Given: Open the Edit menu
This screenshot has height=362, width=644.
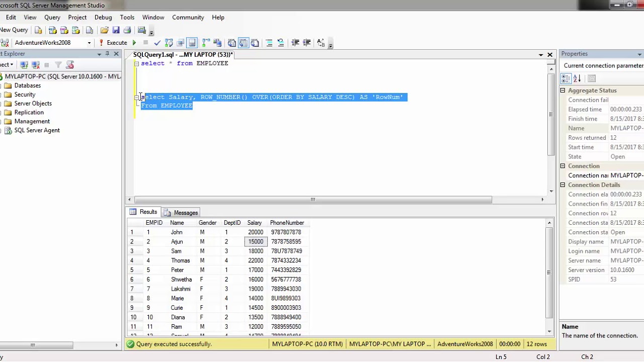Looking at the screenshot, I should 11,17.
